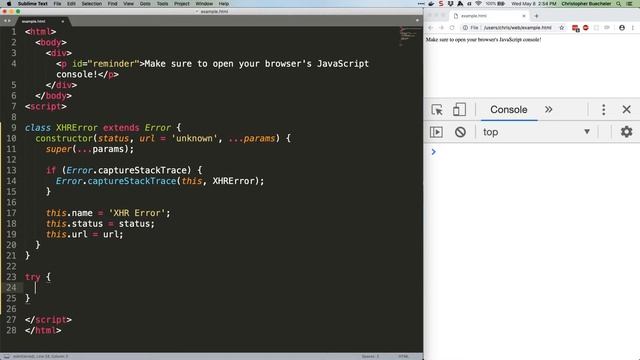
Task: Open the Chrome three-dot menu
Action: (x=633, y=28)
